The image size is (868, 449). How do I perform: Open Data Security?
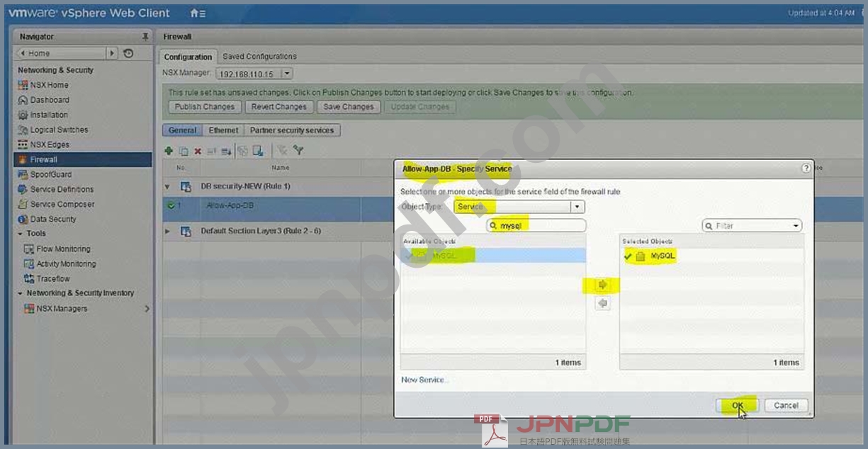pyautogui.click(x=52, y=219)
